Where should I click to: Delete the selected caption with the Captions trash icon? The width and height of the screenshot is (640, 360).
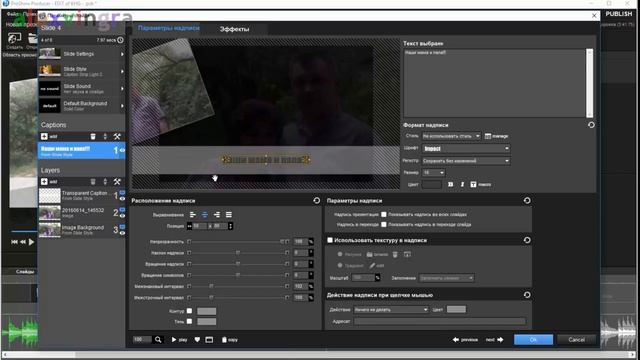[x=93, y=136]
